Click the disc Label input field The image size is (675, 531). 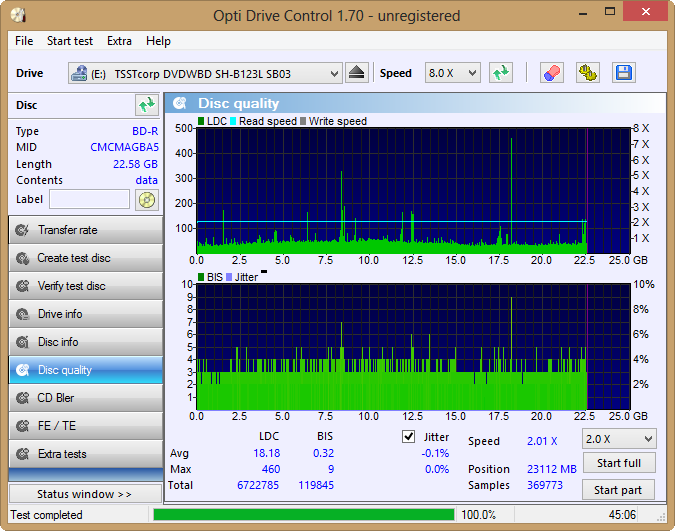point(90,199)
